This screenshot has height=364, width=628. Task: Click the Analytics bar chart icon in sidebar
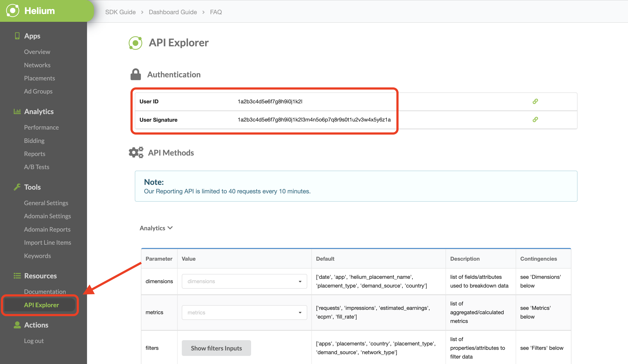click(16, 111)
